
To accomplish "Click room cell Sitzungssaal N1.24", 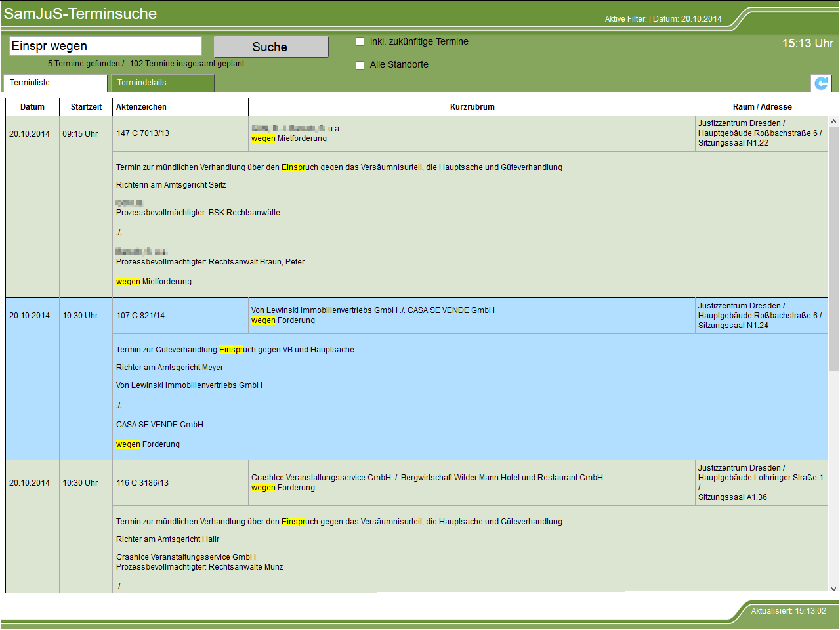I will (761, 316).
